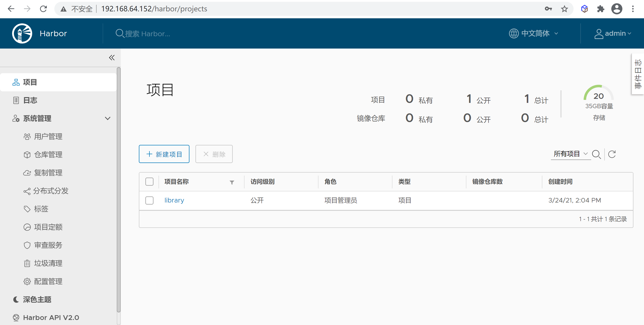
Task: Click the project quotas icon
Action: pos(27,227)
